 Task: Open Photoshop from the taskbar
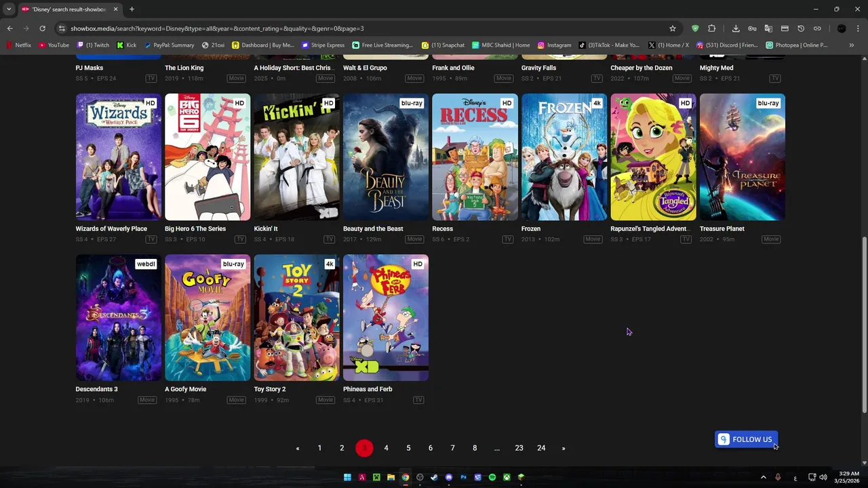(x=464, y=477)
